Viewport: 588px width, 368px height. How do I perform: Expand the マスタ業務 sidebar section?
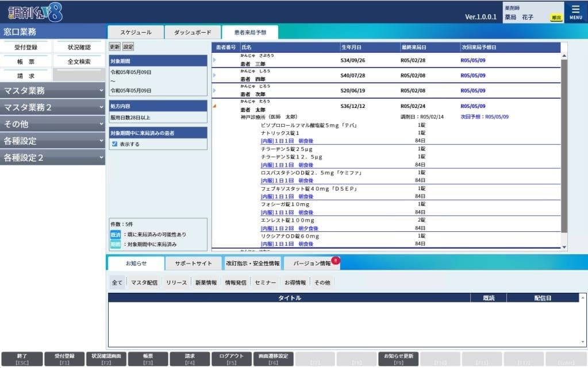[x=52, y=91]
